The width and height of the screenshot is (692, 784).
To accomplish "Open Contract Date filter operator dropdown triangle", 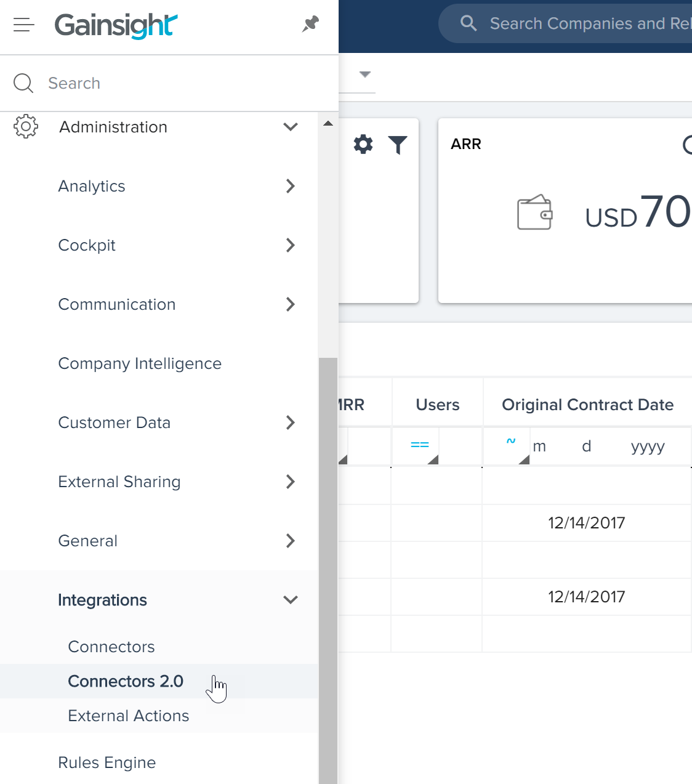I will tap(524, 459).
